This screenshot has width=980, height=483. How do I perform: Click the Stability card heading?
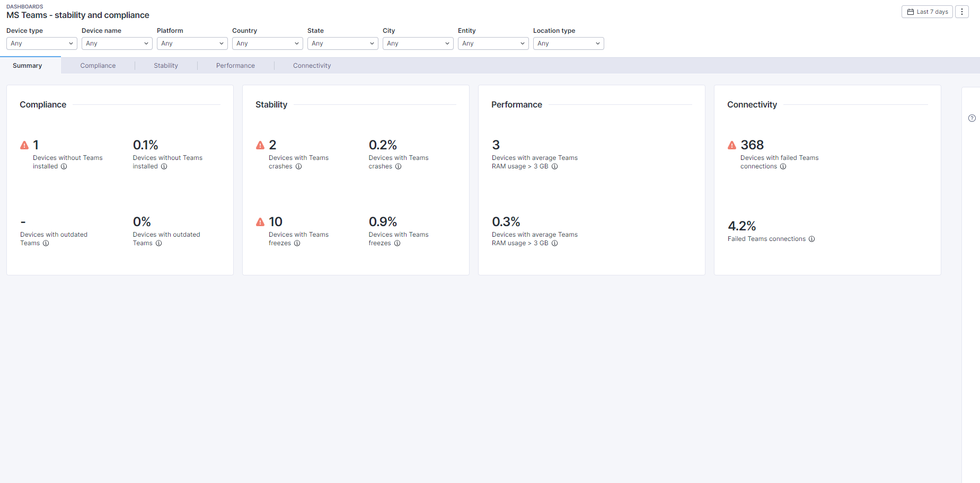[271, 105]
